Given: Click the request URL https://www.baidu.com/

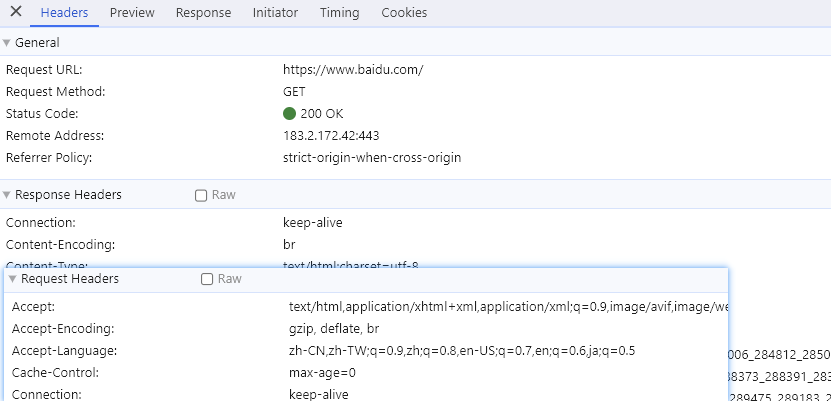Looking at the screenshot, I should click(x=353, y=70).
